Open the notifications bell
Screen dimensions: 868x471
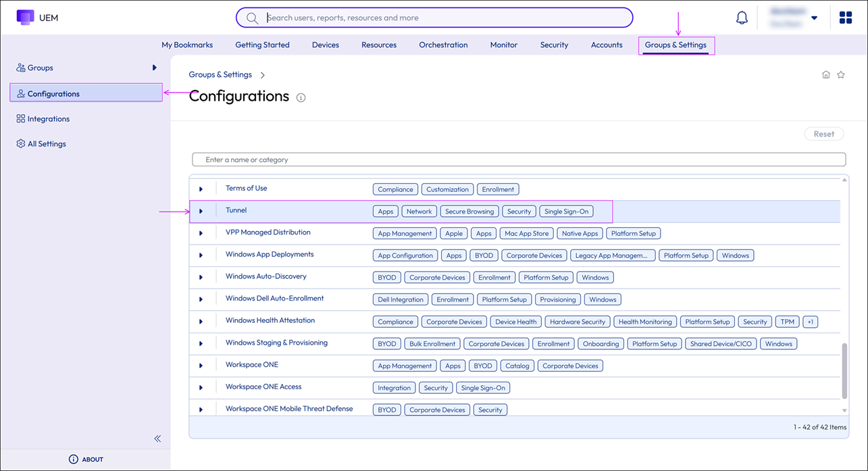(742, 18)
